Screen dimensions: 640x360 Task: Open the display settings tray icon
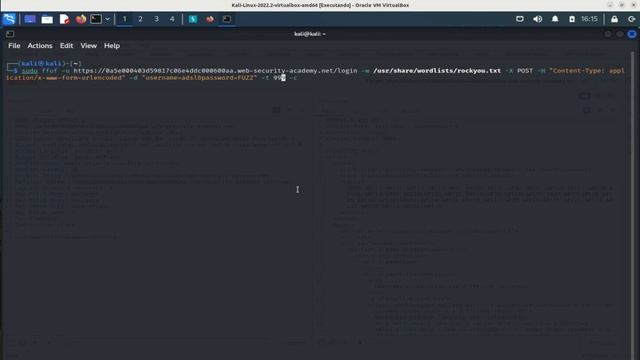click(520, 19)
